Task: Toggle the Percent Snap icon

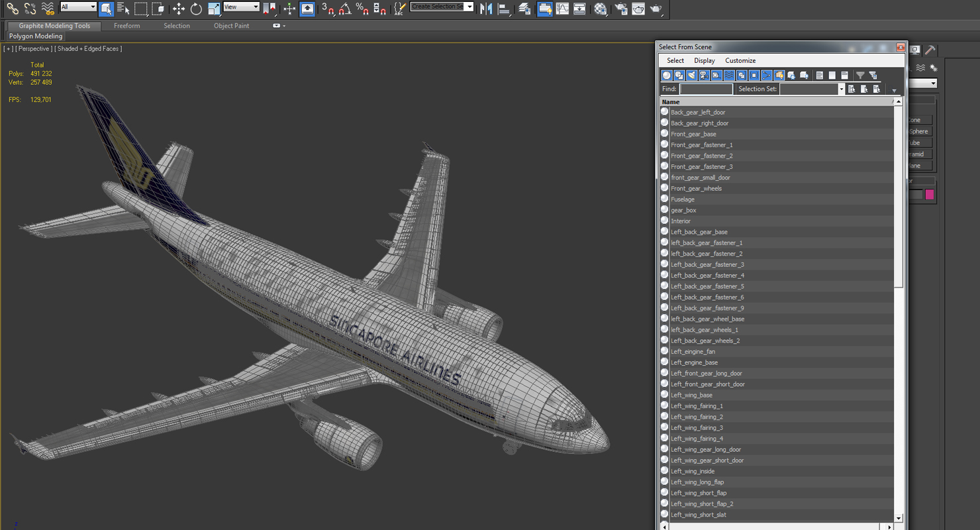Action: tap(362, 9)
